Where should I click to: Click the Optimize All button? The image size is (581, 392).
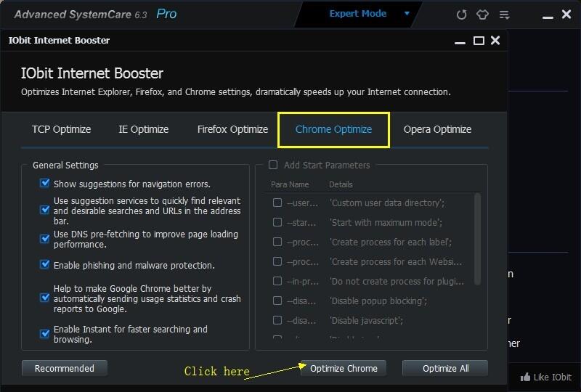click(x=445, y=368)
